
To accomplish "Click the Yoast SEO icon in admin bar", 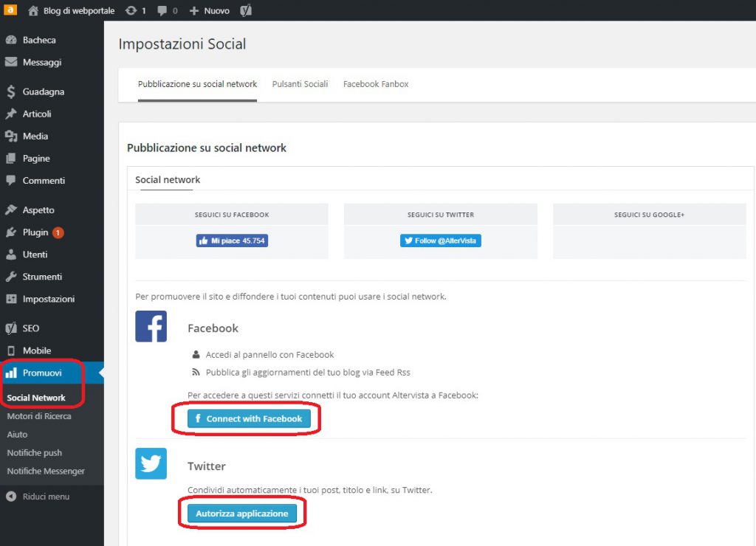I will [x=247, y=11].
